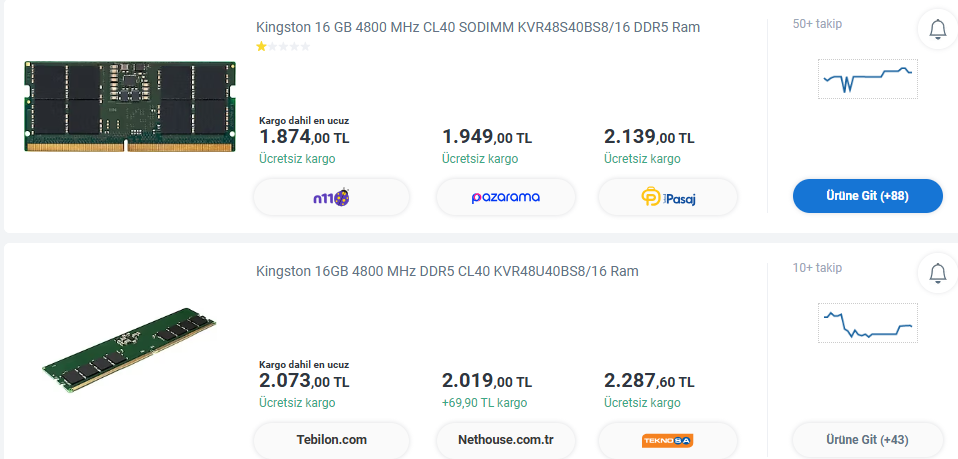958x459 pixels.
Task: Open the Tebilon.com seller button
Action: (331, 440)
